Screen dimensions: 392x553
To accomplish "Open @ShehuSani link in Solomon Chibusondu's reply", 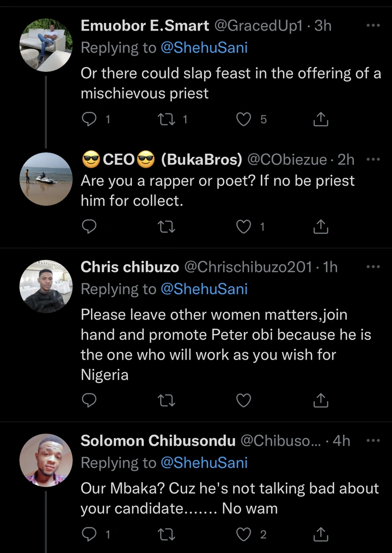I will tap(204, 463).
